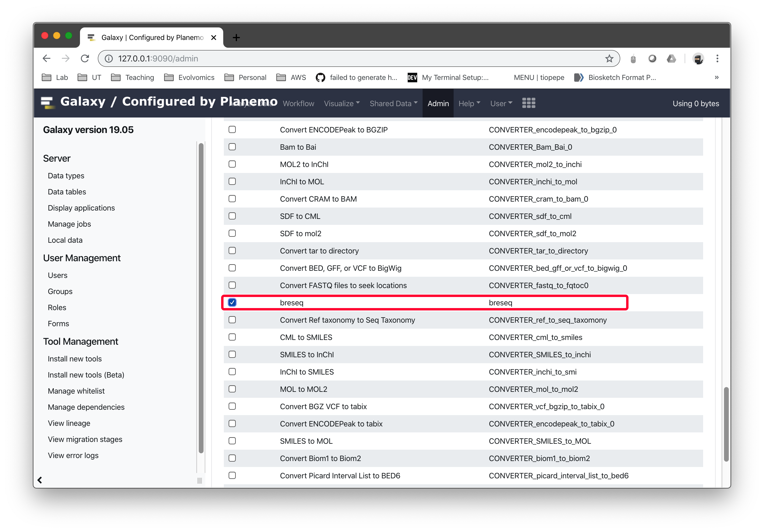The height and width of the screenshot is (532, 764).
Task: Open a new browser tab
Action: point(236,38)
